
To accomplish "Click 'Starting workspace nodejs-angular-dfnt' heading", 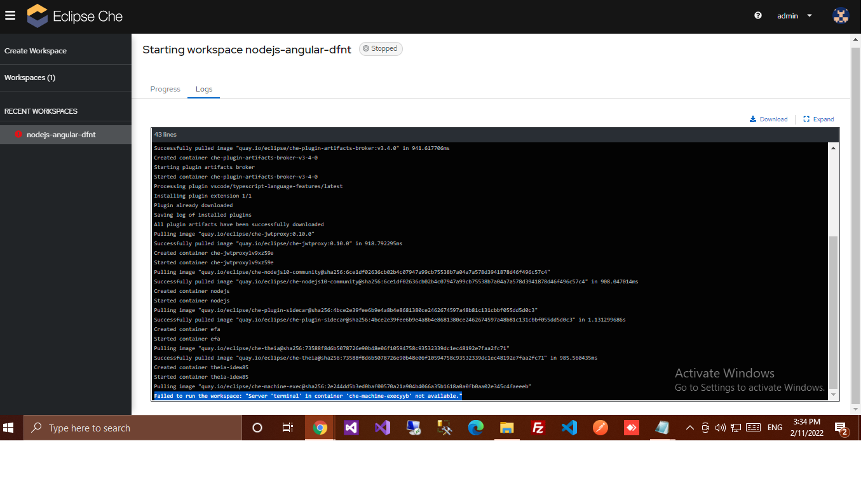I will (247, 50).
